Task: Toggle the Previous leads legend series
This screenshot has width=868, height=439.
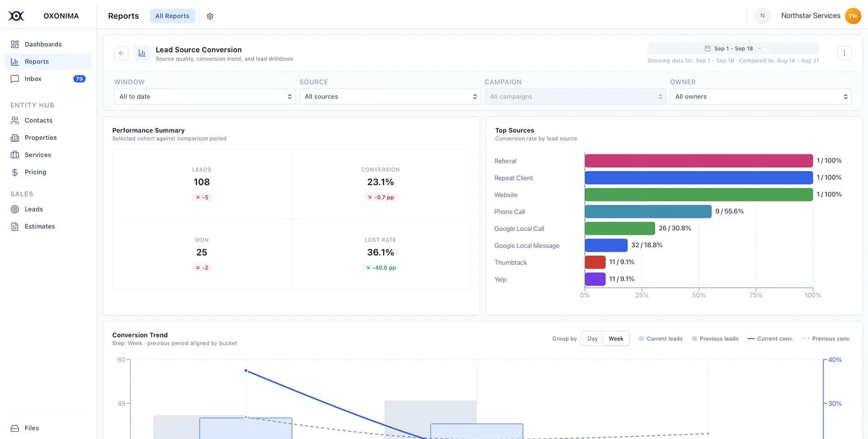Action: click(715, 339)
